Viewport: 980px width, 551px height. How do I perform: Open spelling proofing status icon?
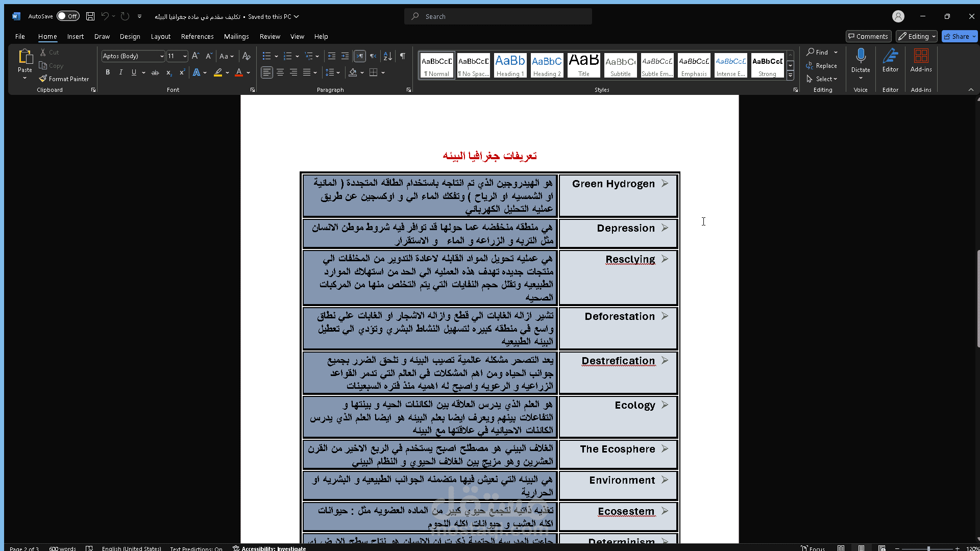point(89,548)
